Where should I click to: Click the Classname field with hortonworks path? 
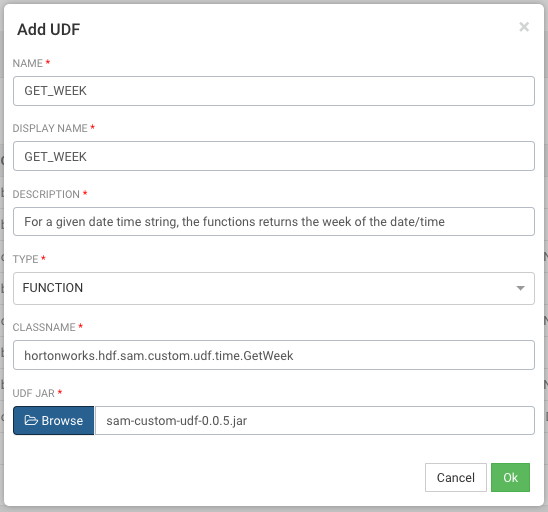pos(274,355)
